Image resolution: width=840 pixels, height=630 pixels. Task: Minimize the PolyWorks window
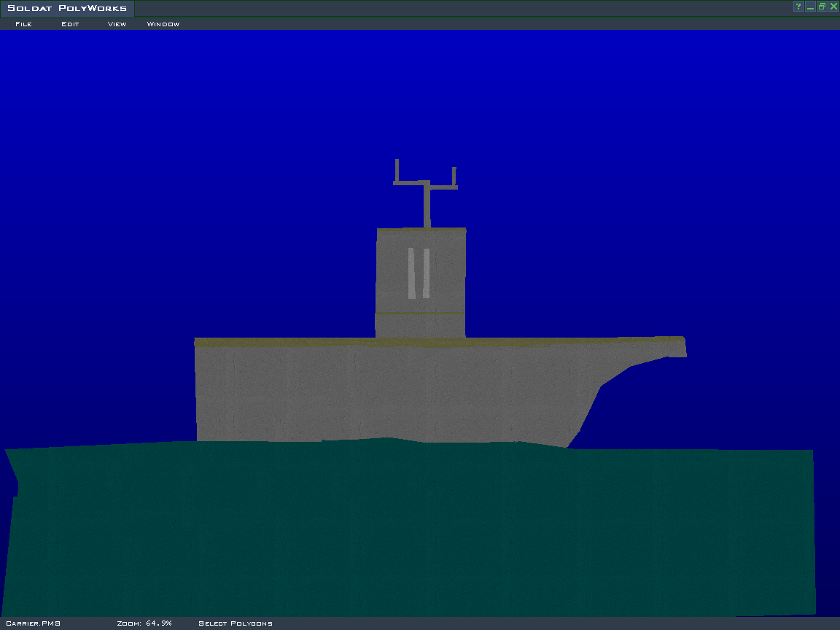pos(810,7)
